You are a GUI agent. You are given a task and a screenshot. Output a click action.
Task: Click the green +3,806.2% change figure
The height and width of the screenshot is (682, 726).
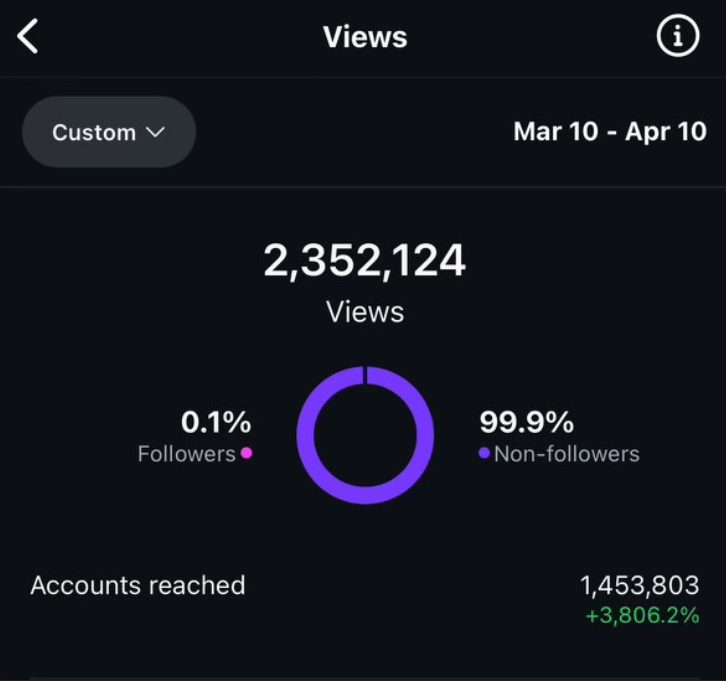pyautogui.click(x=642, y=615)
